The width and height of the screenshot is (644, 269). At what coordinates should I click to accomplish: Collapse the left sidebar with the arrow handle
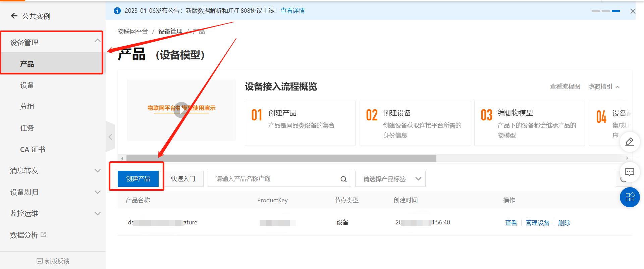pos(110,137)
